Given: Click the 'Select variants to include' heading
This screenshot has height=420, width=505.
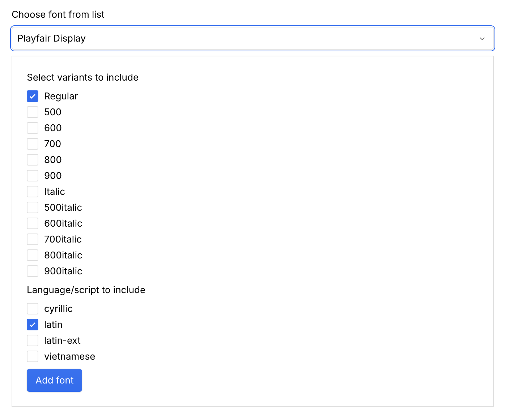Looking at the screenshot, I should tap(82, 77).
